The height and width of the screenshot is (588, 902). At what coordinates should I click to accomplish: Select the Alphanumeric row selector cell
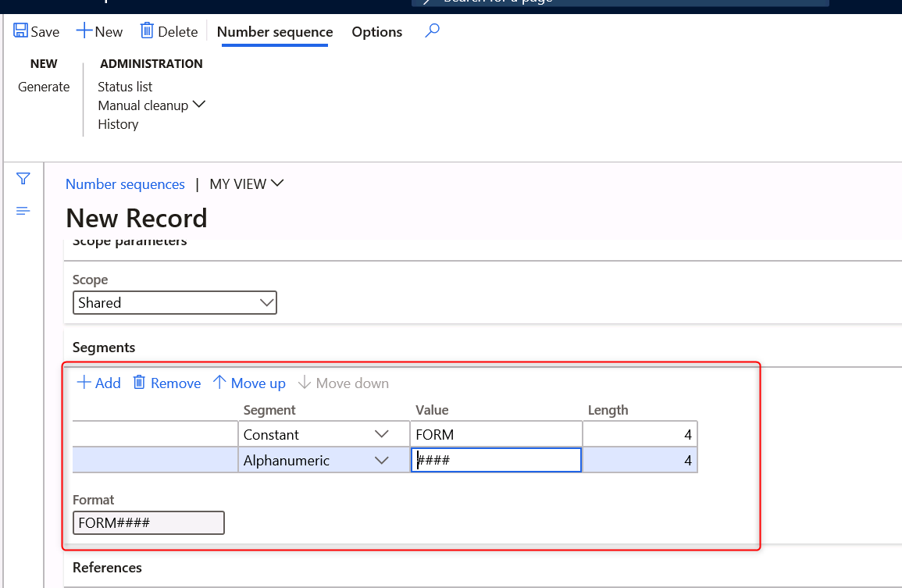point(155,460)
